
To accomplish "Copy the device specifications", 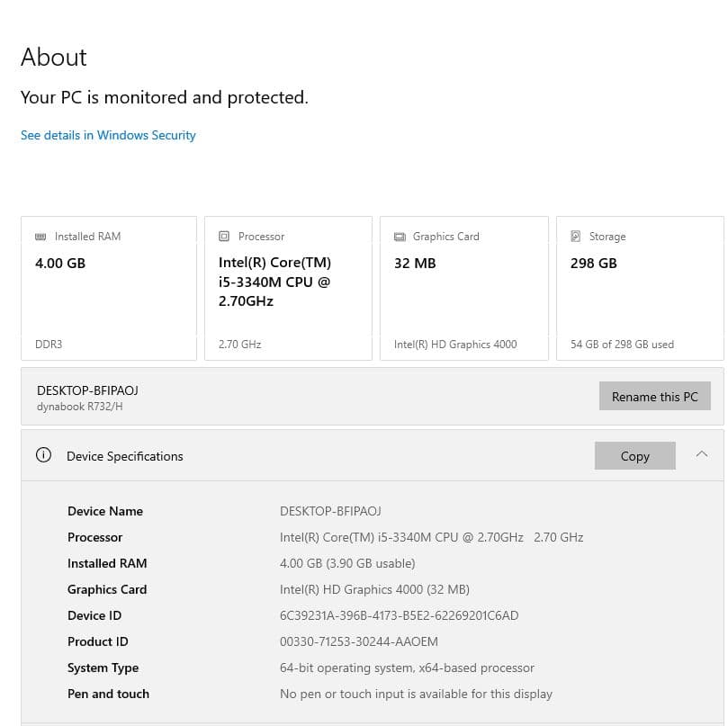I will coord(634,456).
